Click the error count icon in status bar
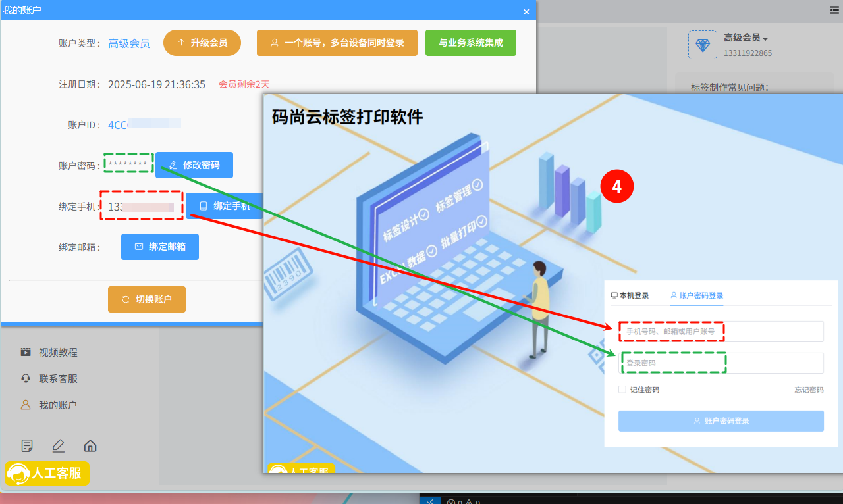This screenshot has width=843, height=504. point(451,501)
